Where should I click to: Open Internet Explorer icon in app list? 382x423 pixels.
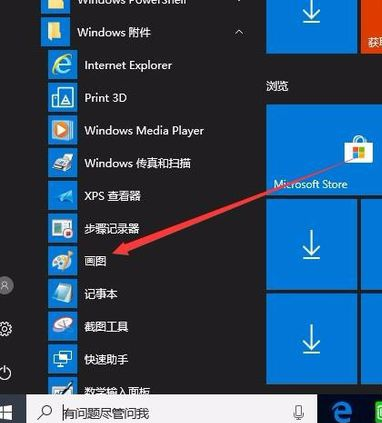pos(63,65)
